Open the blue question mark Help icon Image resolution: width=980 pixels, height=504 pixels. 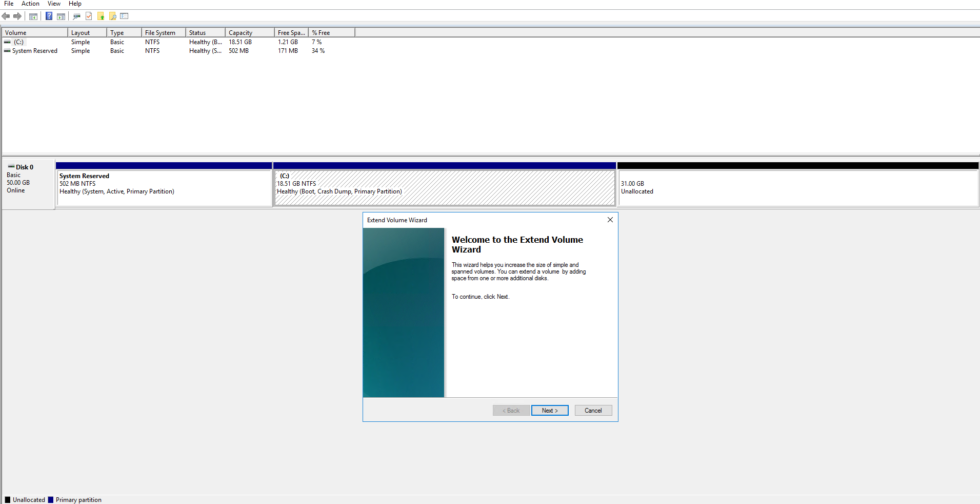pyautogui.click(x=49, y=16)
